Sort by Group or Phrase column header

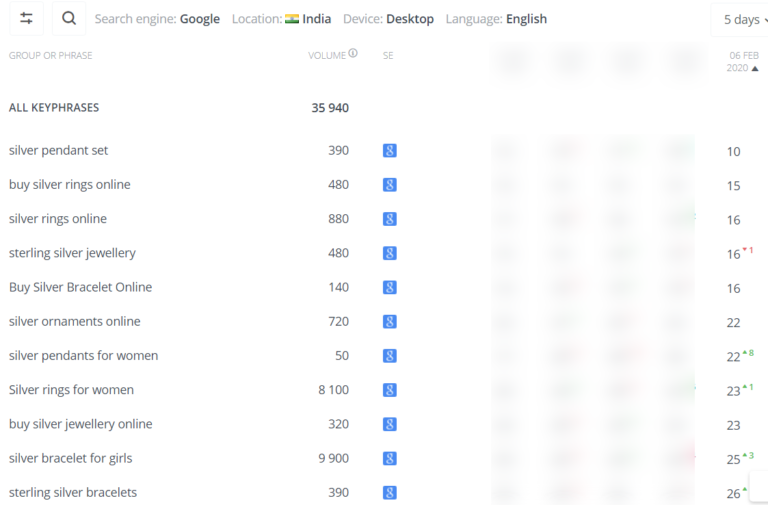50,55
